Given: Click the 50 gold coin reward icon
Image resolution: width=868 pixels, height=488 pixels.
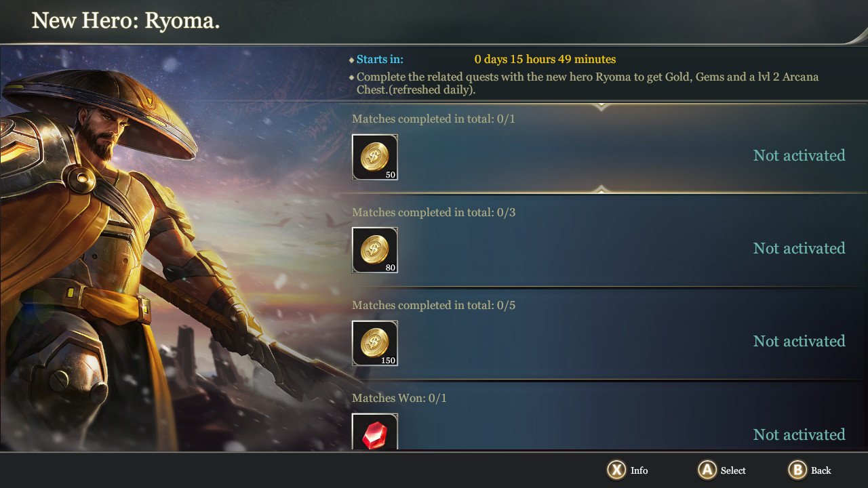Looking at the screenshot, I should point(375,157).
